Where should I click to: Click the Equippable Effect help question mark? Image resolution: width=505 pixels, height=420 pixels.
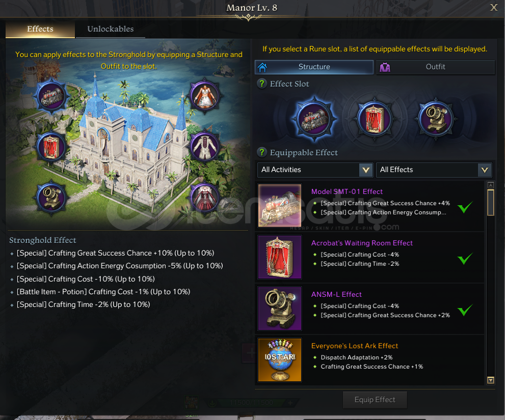click(262, 152)
